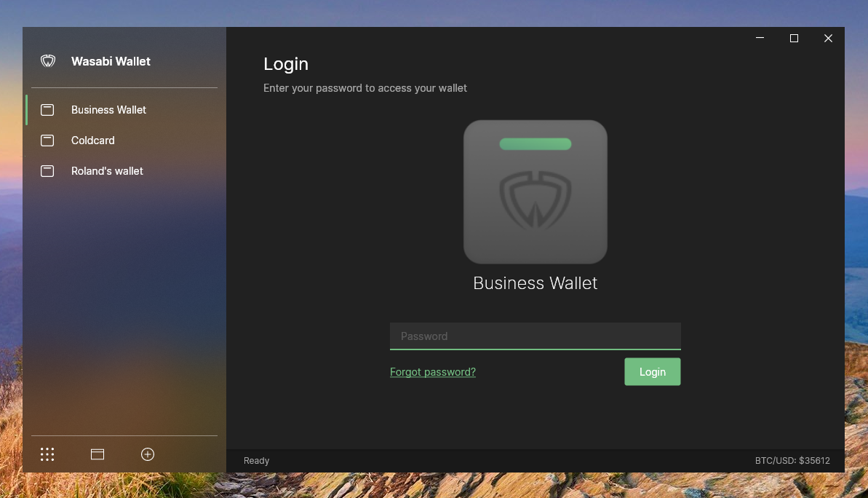Click the wallet icon next to Business Wallet

click(47, 110)
